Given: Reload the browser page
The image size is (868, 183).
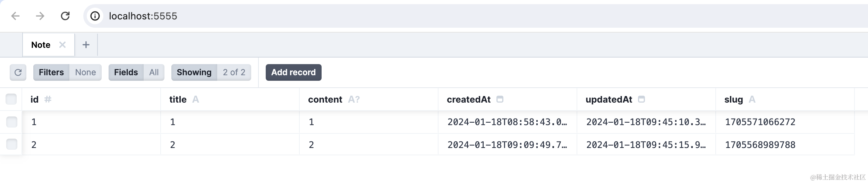Looking at the screenshot, I should [x=65, y=16].
